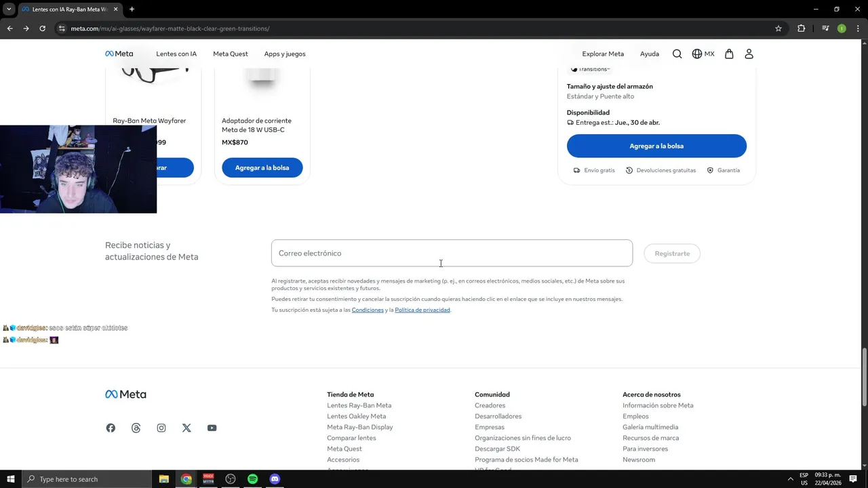
Task: Open Discord from the taskbar
Action: [275, 479]
